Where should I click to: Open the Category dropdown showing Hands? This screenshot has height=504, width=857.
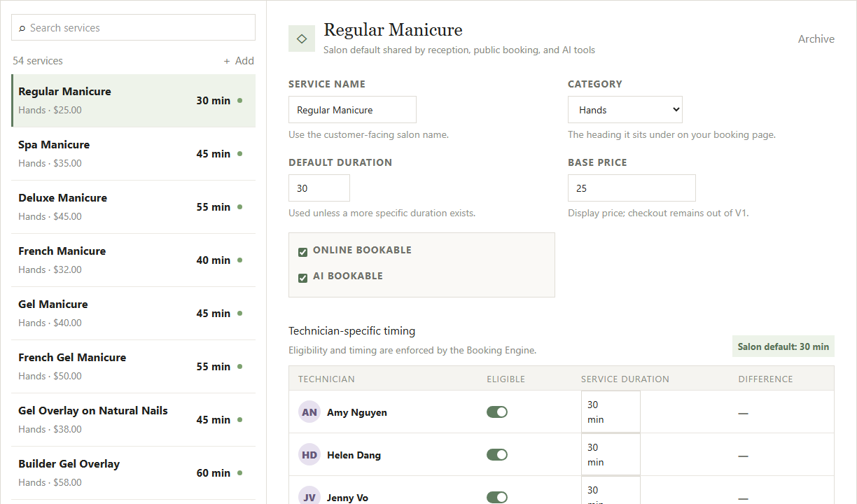tap(625, 110)
